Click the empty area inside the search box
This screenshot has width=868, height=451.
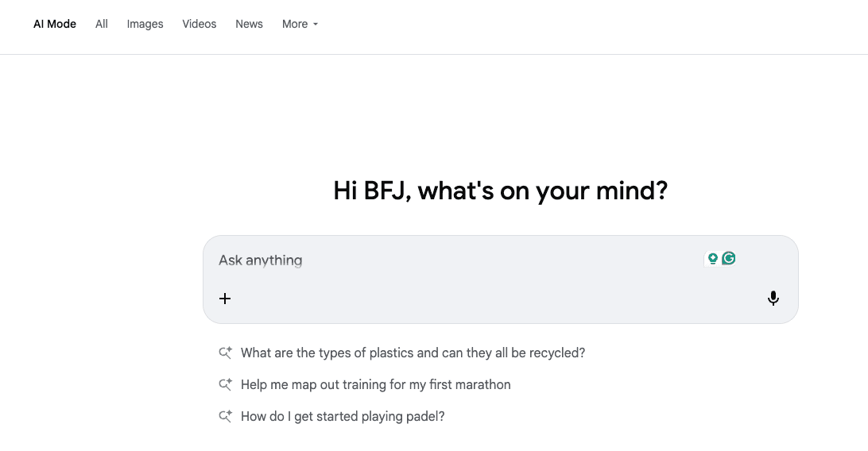[493, 298]
